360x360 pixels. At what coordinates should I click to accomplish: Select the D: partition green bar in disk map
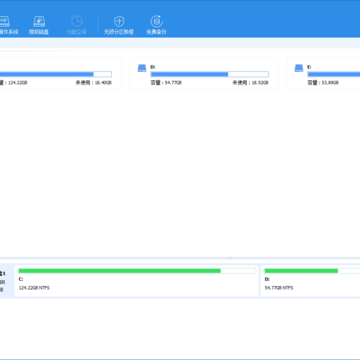click(x=312, y=271)
